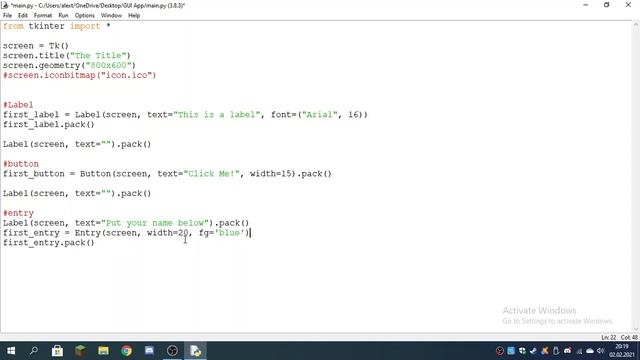Open Windows taskbar search

[34, 351]
